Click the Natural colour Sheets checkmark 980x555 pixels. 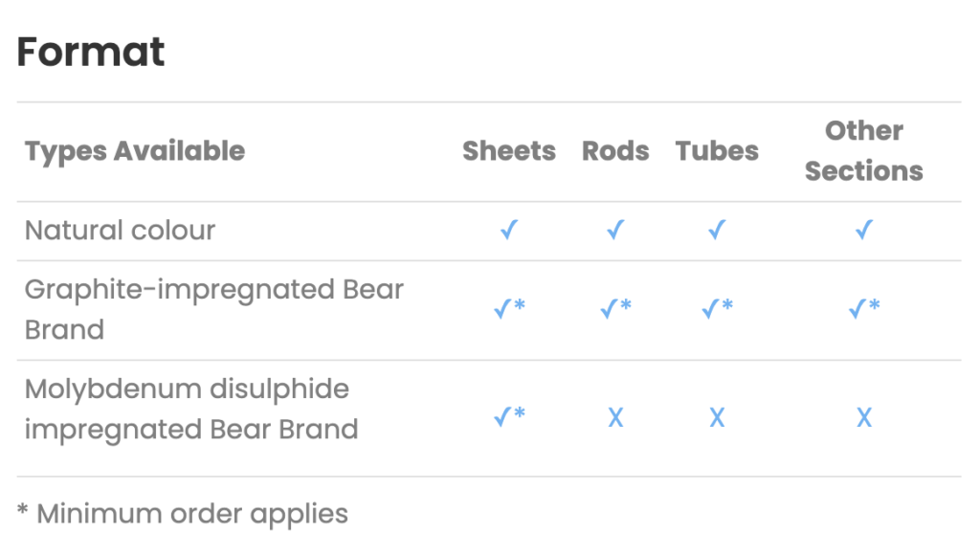click(x=509, y=230)
